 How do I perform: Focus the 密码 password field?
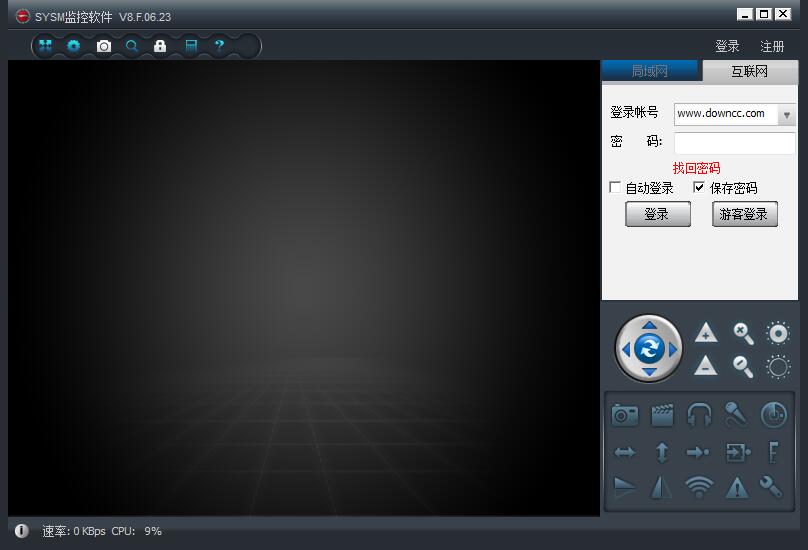(734, 143)
